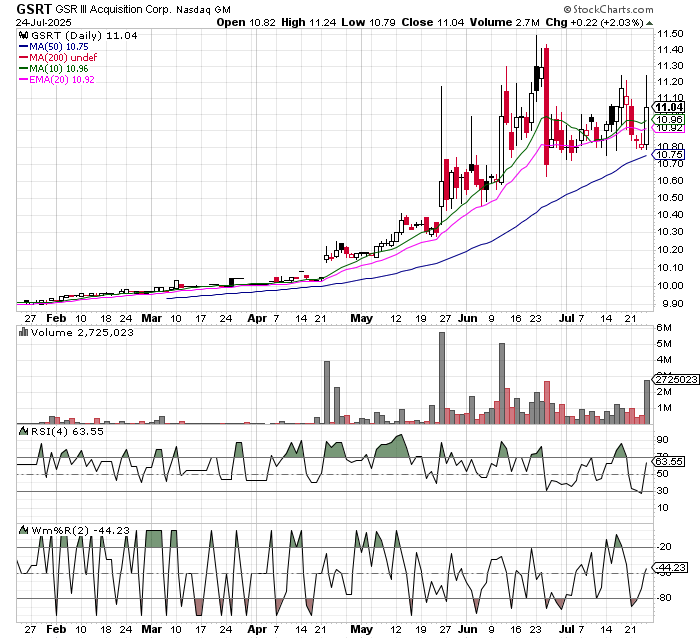Screen dimensions: 700x639
Task: Click the 10.96 MA(10) axis tag
Action: (x=669, y=119)
